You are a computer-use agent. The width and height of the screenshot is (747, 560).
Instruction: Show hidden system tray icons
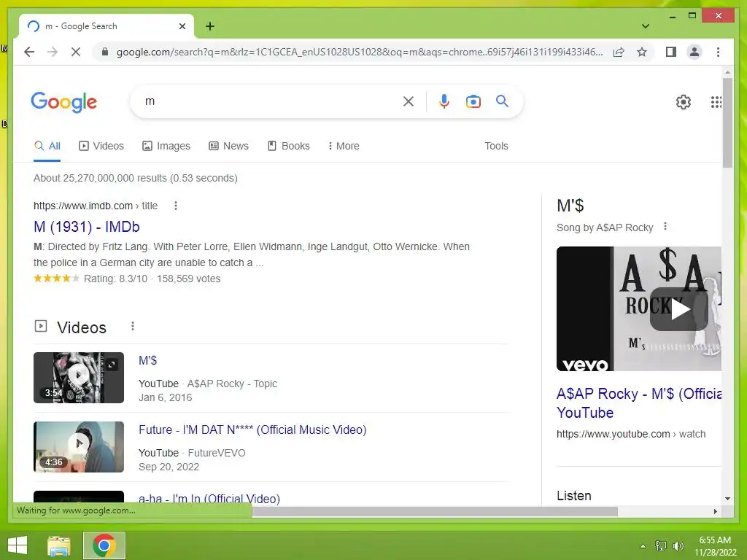pyautogui.click(x=643, y=546)
